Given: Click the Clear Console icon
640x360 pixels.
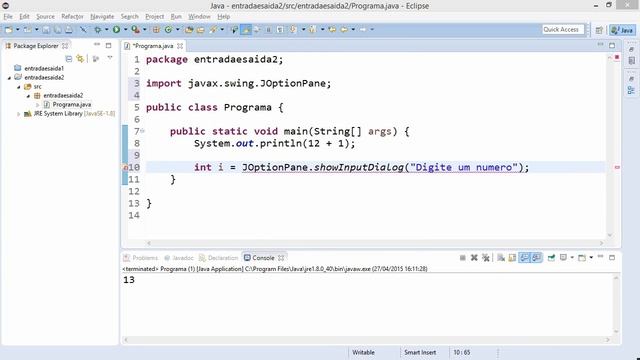Looking at the screenshot, I should [501, 258].
